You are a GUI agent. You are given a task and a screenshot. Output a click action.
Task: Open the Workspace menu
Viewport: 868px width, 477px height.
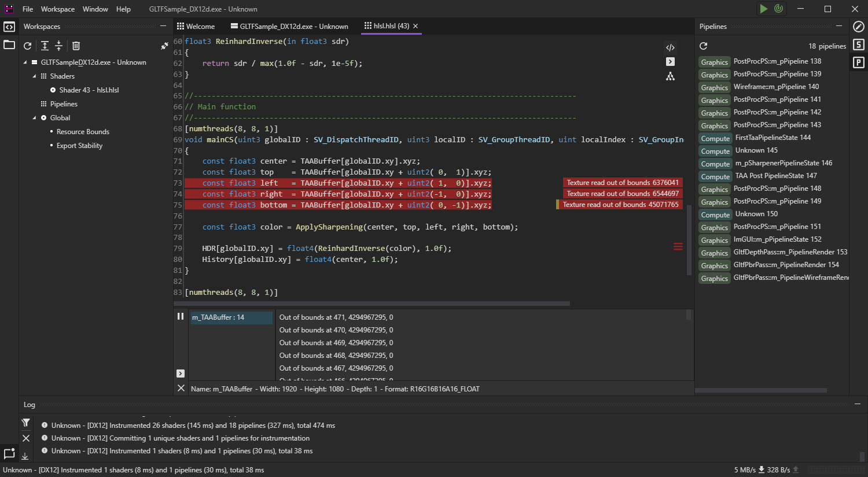pos(57,9)
